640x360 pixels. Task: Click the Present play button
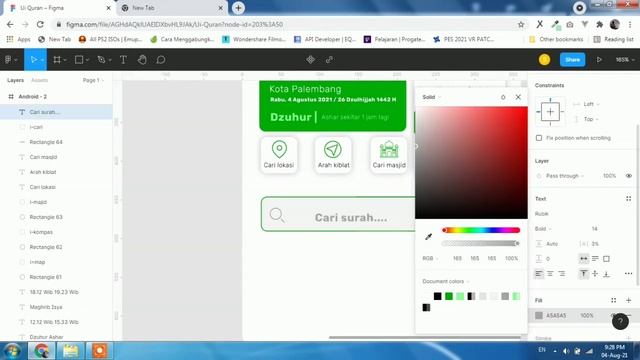[599, 60]
